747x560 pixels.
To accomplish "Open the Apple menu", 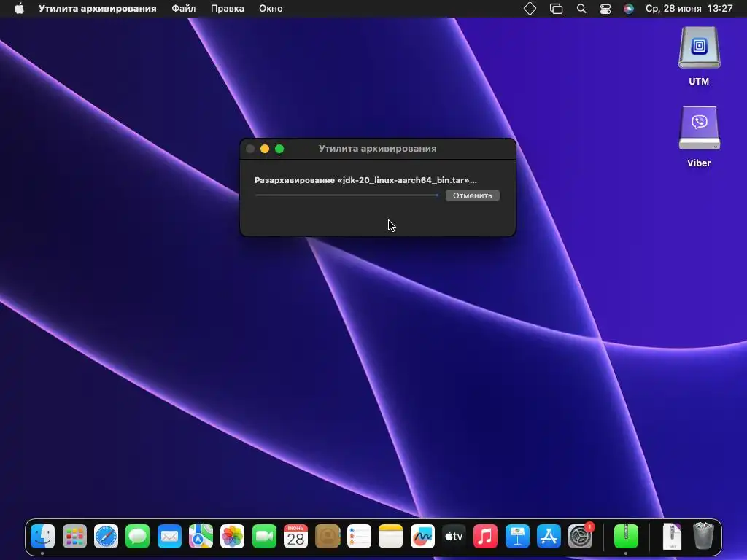I will coord(19,9).
